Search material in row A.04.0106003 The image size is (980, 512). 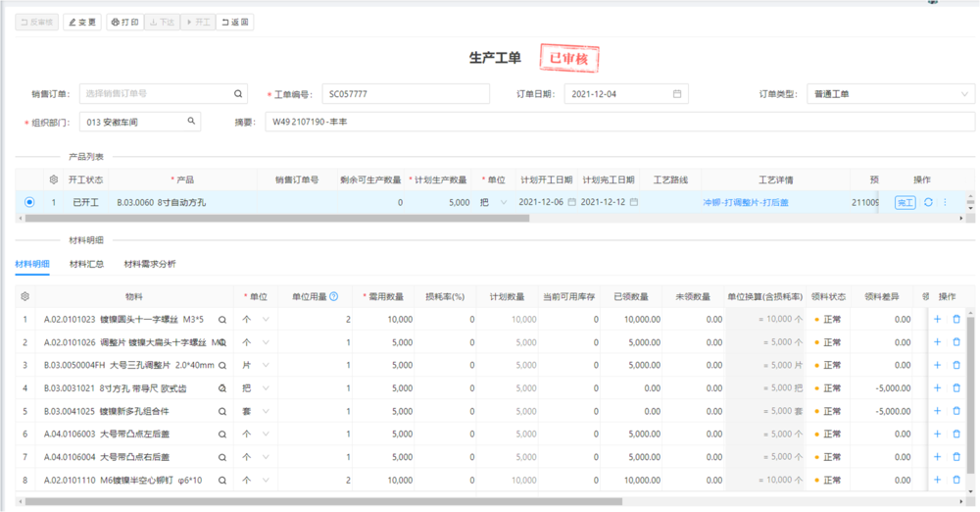[x=221, y=435]
